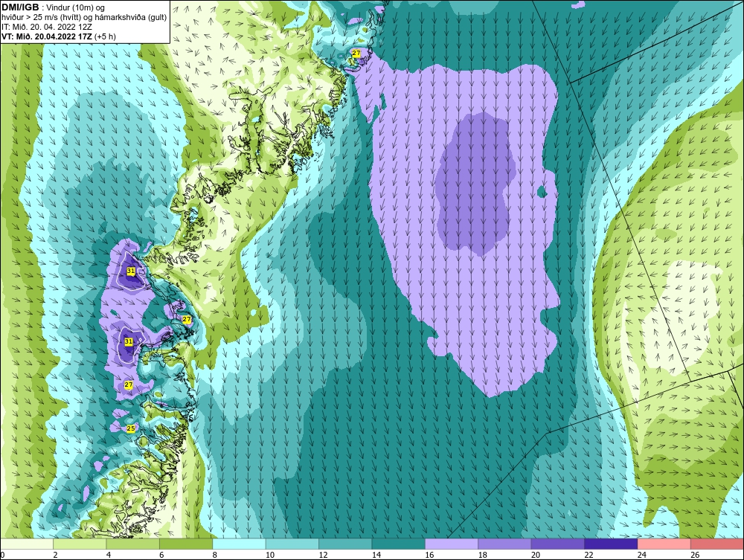The height and width of the screenshot is (560, 744).
Task: Click the "0" scale value
Action: [x=2, y=555]
